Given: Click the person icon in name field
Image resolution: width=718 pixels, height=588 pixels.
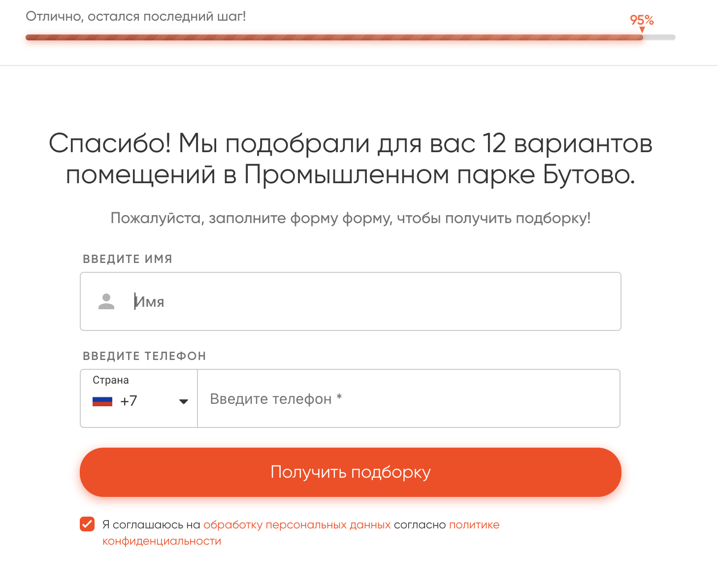Looking at the screenshot, I should (106, 301).
